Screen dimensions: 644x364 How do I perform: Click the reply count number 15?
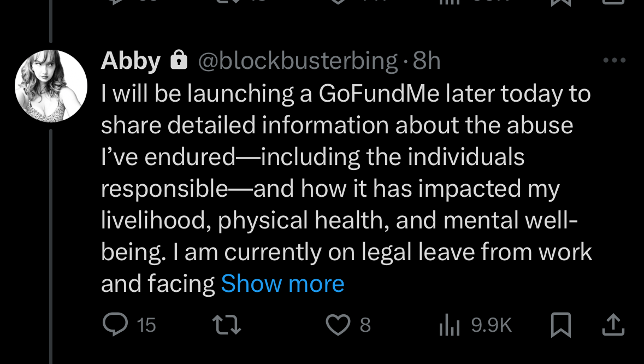pos(146,325)
